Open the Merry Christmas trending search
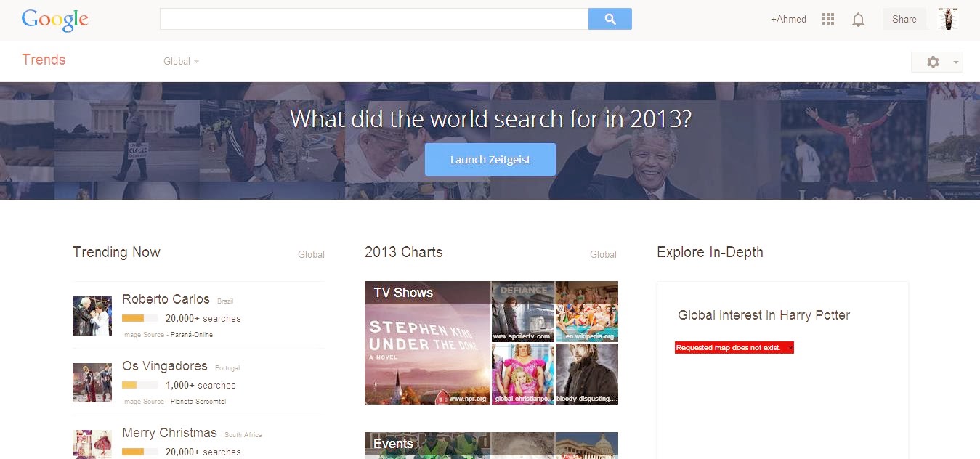This screenshot has height=459, width=980. [169, 433]
